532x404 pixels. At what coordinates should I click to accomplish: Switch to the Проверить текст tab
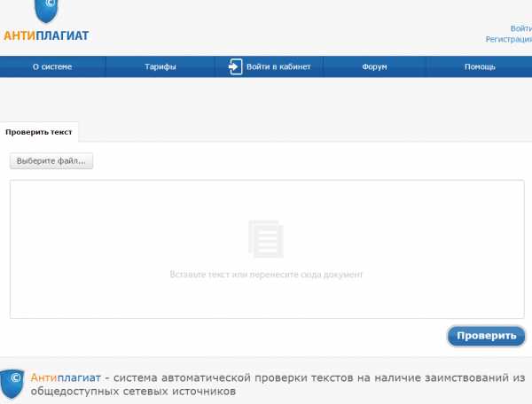click(39, 132)
